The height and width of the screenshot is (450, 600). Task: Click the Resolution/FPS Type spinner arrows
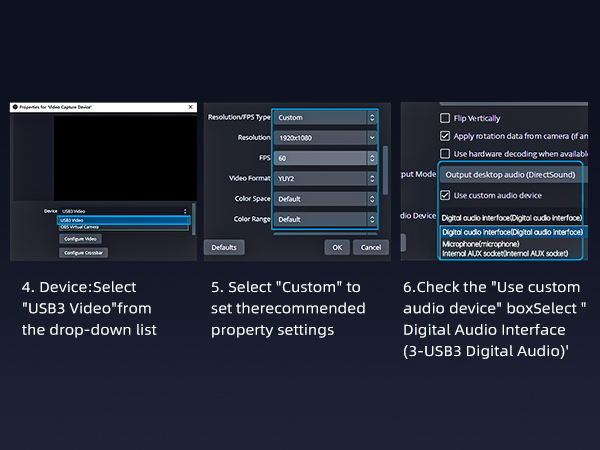tap(371, 117)
